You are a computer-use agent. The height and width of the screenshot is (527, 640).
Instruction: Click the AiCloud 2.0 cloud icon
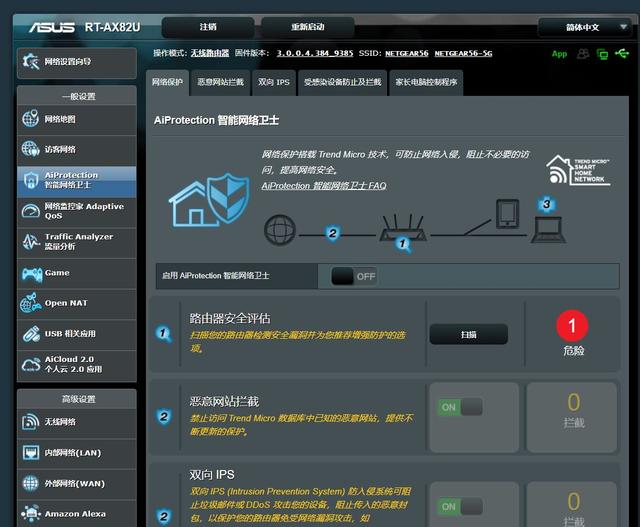pos(31,365)
